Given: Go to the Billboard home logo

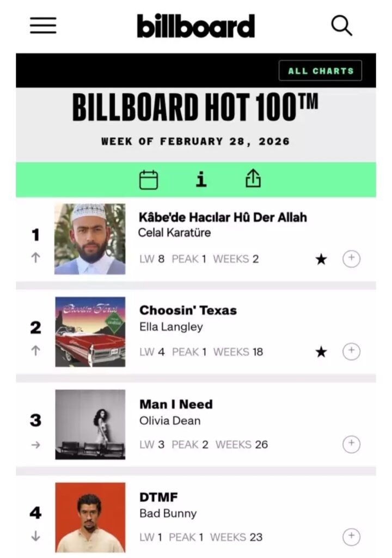Looking at the screenshot, I should 196,26.
